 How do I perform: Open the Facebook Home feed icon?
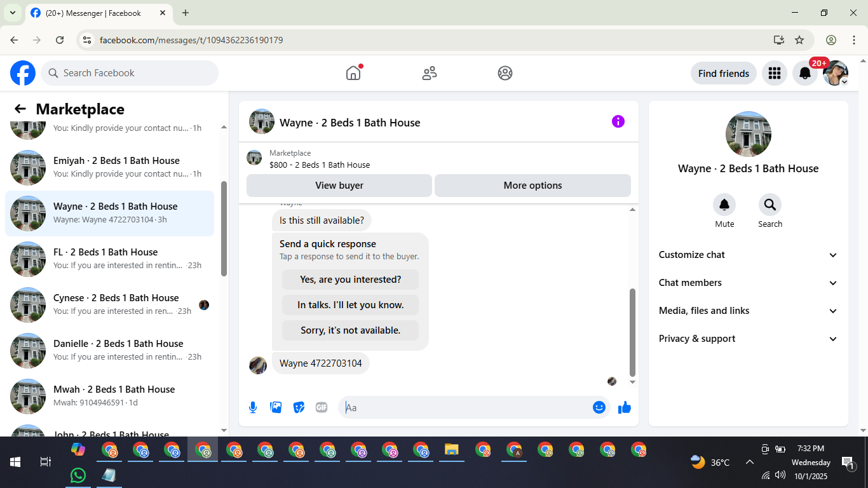tap(353, 73)
